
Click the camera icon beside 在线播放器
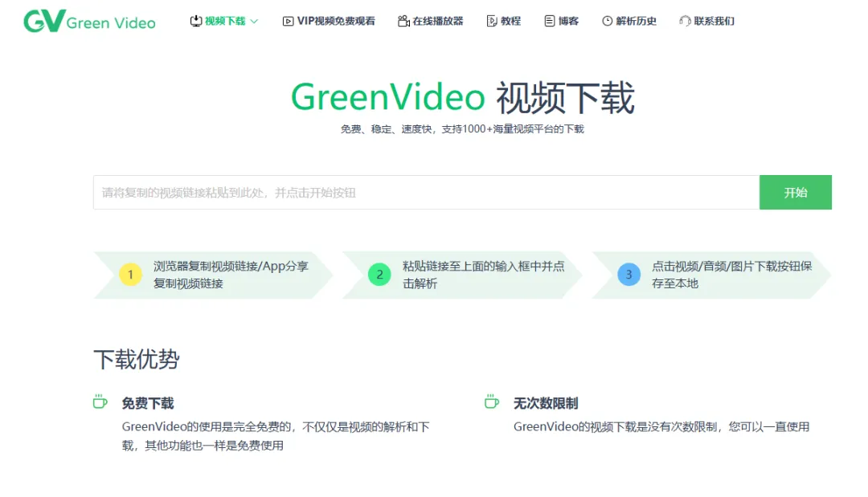403,21
